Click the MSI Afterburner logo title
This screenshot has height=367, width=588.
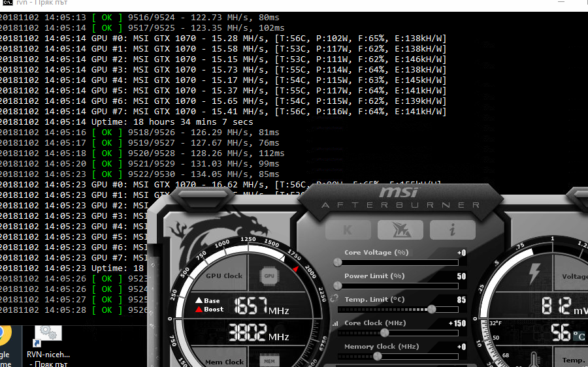pyautogui.click(x=400, y=199)
